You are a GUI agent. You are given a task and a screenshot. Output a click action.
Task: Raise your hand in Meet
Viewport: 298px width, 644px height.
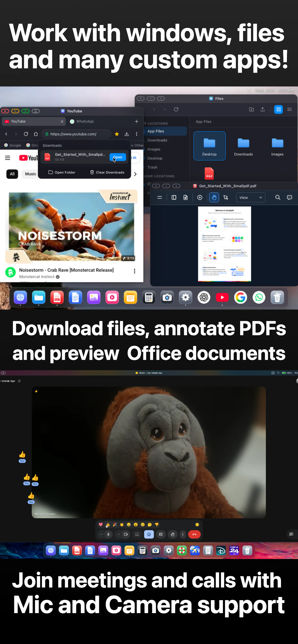[x=172, y=534]
